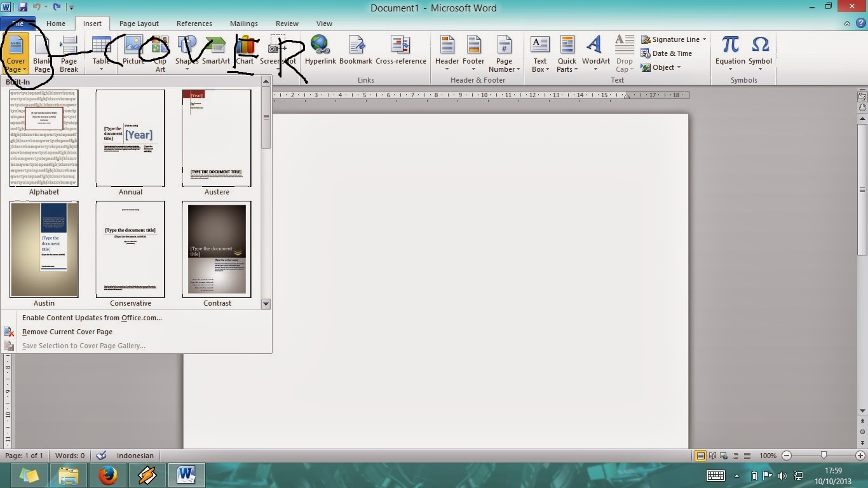Choose the Annual cover page
This screenshot has height=488, width=868.
tap(130, 142)
